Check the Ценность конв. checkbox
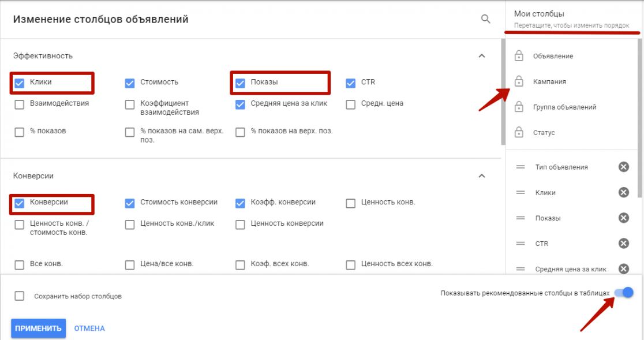The image size is (644, 340). pyautogui.click(x=351, y=203)
